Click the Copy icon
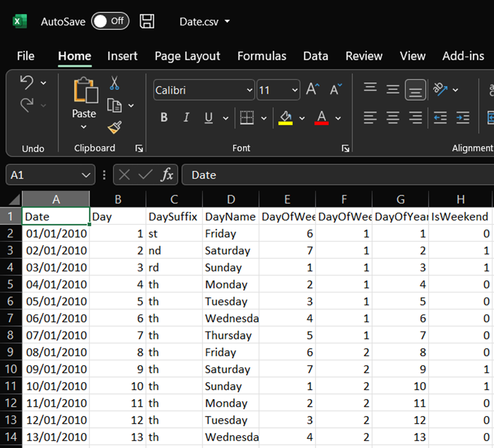Viewport: 494px width, 448px height. pos(114,105)
